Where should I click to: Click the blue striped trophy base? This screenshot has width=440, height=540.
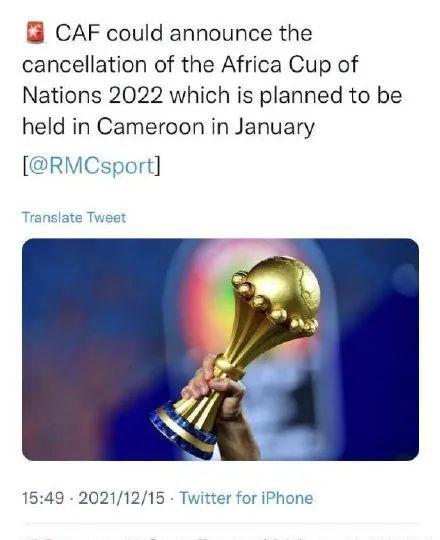coord(183,430)
